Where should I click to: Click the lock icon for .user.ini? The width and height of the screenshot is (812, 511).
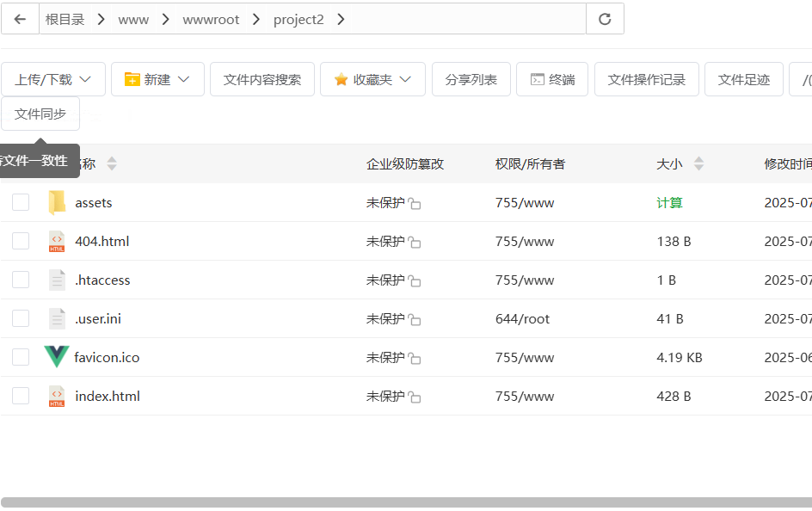tap(415, 319)
